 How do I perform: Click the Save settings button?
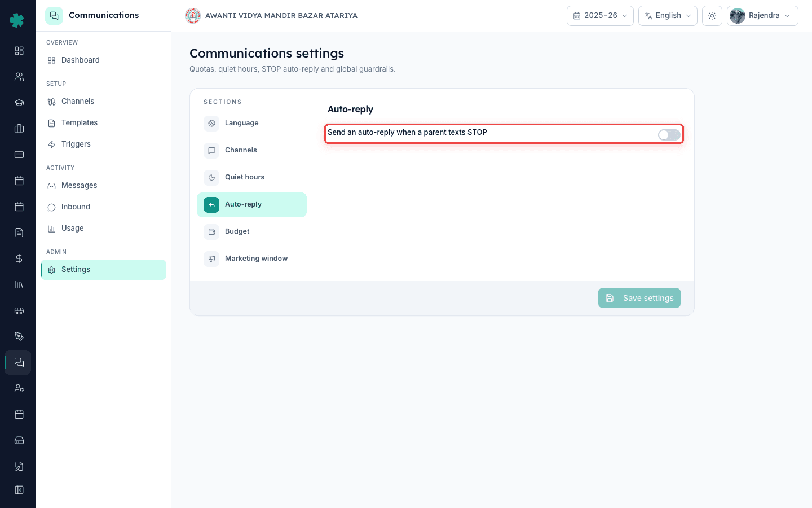coord(639,298)
